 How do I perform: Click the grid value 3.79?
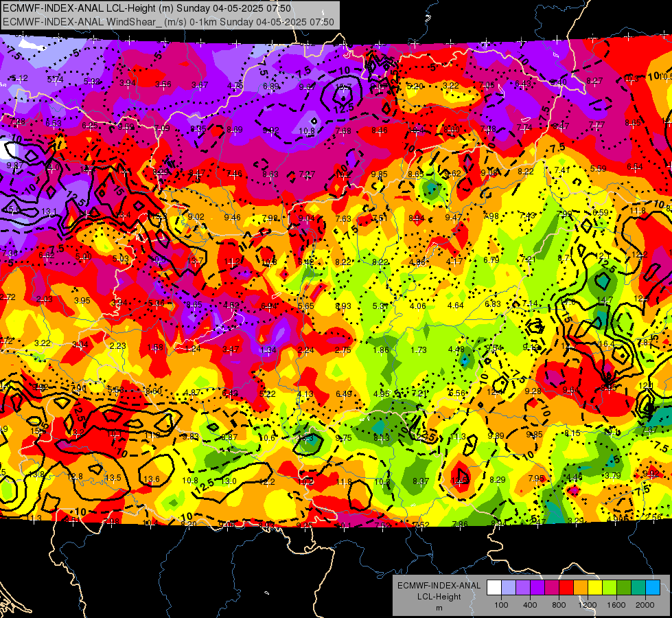[x=613, y=475]
